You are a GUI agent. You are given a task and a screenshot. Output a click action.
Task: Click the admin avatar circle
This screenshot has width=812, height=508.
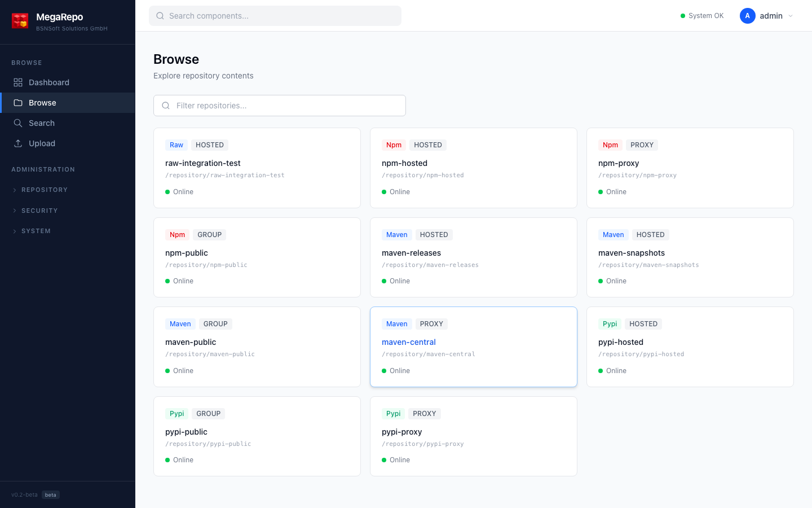pyautogui.click(x=747, y=16)
